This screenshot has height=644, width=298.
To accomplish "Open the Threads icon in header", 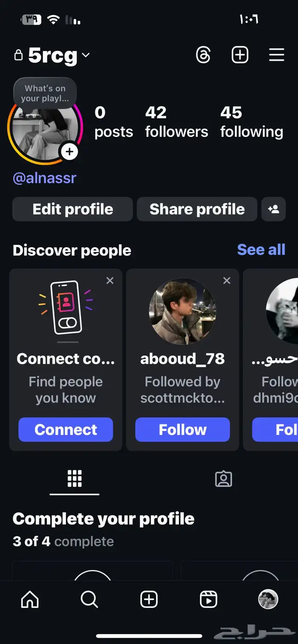I will (203, 55).
